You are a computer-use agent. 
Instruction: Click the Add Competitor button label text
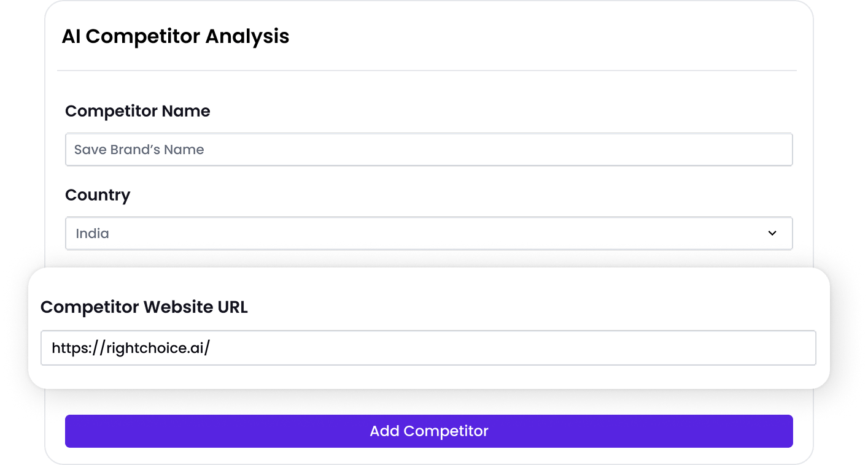(x=428, y=431)
